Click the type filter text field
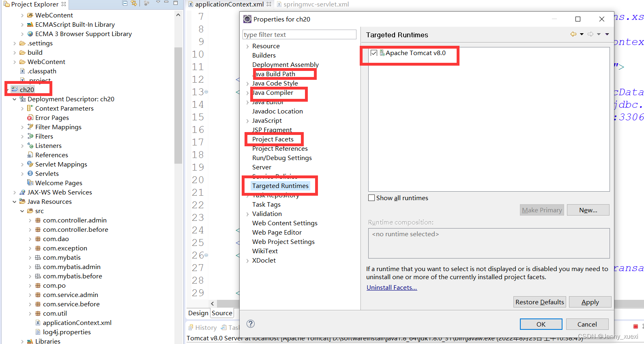 tap(299, 34)
